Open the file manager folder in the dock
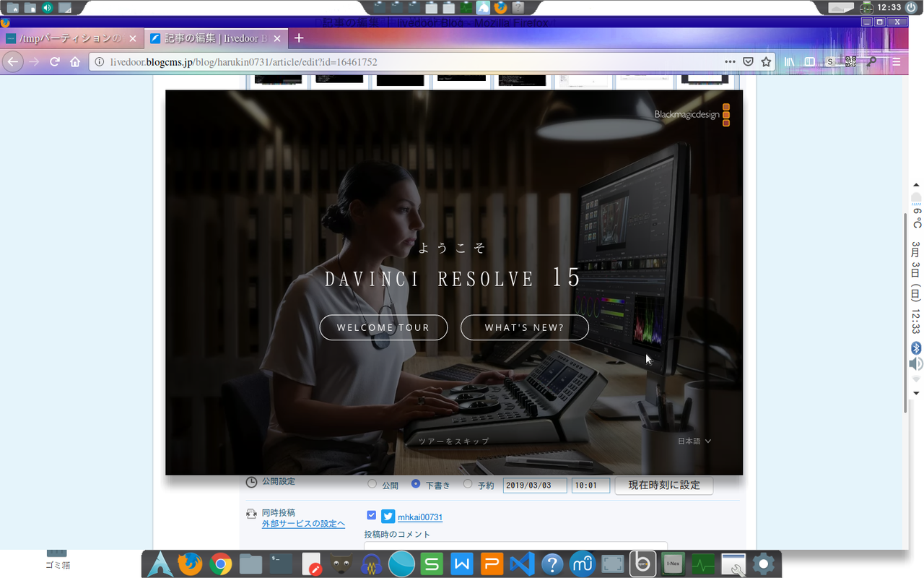The width and height of the screenshot is (924, 578). [x=250, y=564]
